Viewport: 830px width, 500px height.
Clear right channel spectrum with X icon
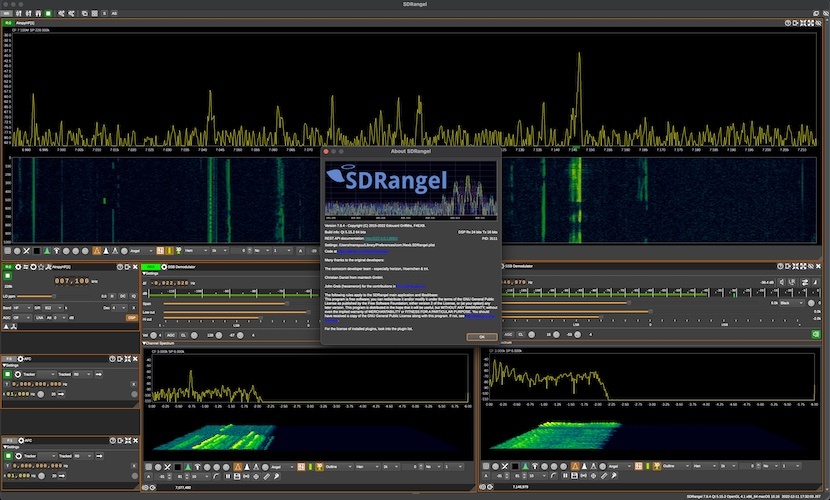[505, 466]
